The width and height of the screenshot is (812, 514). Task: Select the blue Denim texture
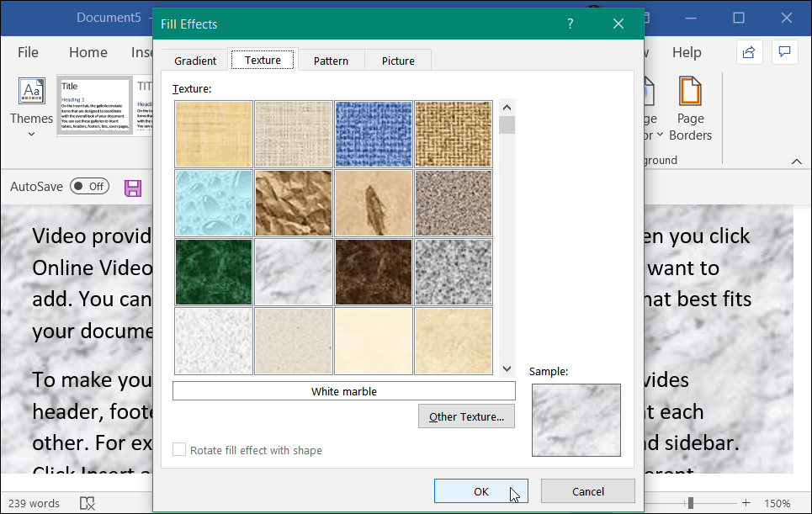tap(374, 134)
